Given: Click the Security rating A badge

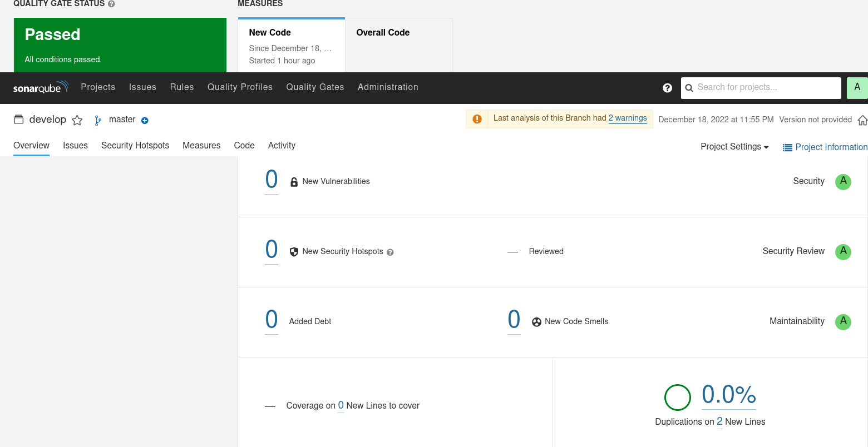Looking at the screenshot, I should [844, 182].
